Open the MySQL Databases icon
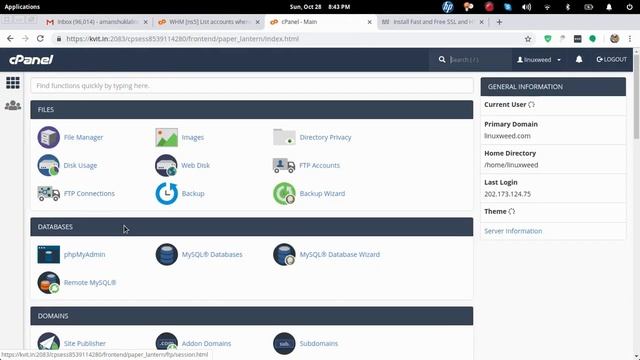 pyautogui.click(x=166, y=254)
